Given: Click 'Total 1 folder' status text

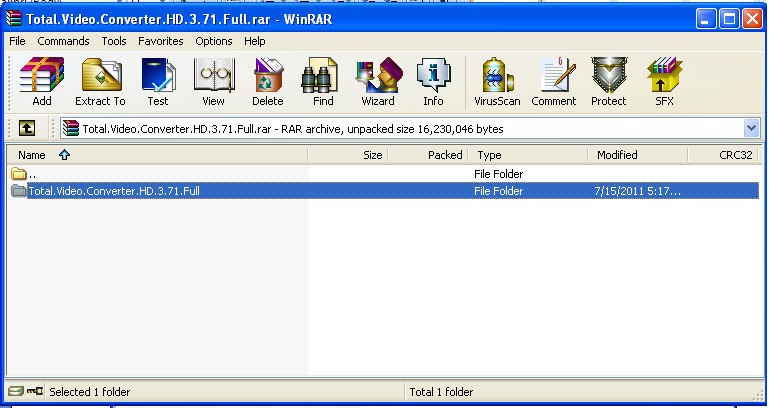Looking at the screenshot, I should pyautogui.click(x=441, y=392).
